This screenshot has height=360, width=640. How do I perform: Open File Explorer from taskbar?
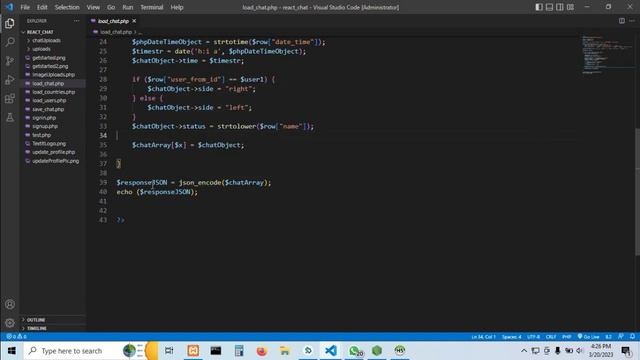[284, 351]
